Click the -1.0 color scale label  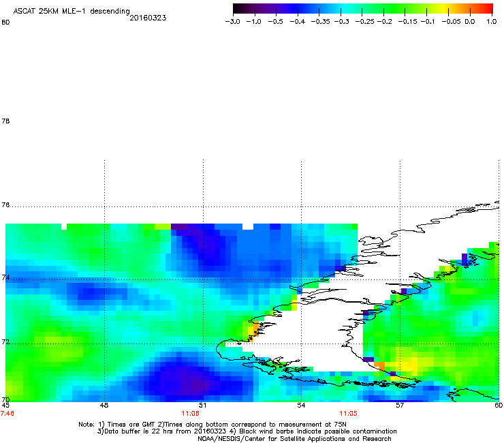coord(253,22)
